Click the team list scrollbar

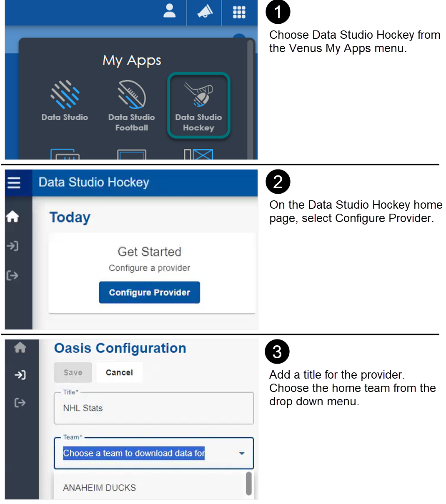[249, 483]
